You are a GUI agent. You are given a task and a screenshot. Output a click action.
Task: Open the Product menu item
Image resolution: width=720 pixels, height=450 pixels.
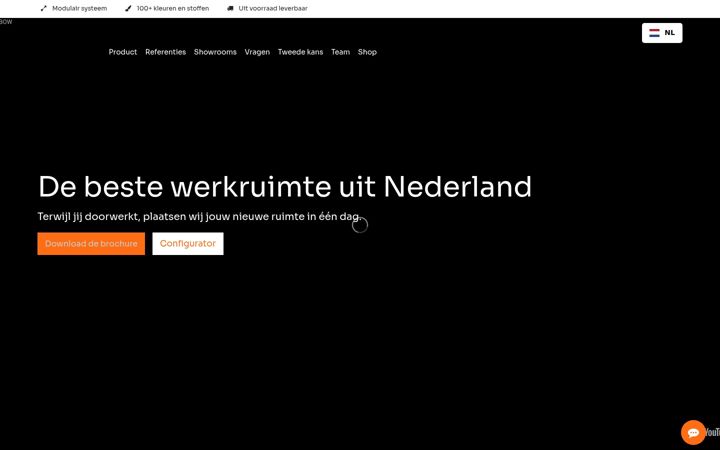coord(123,52)
